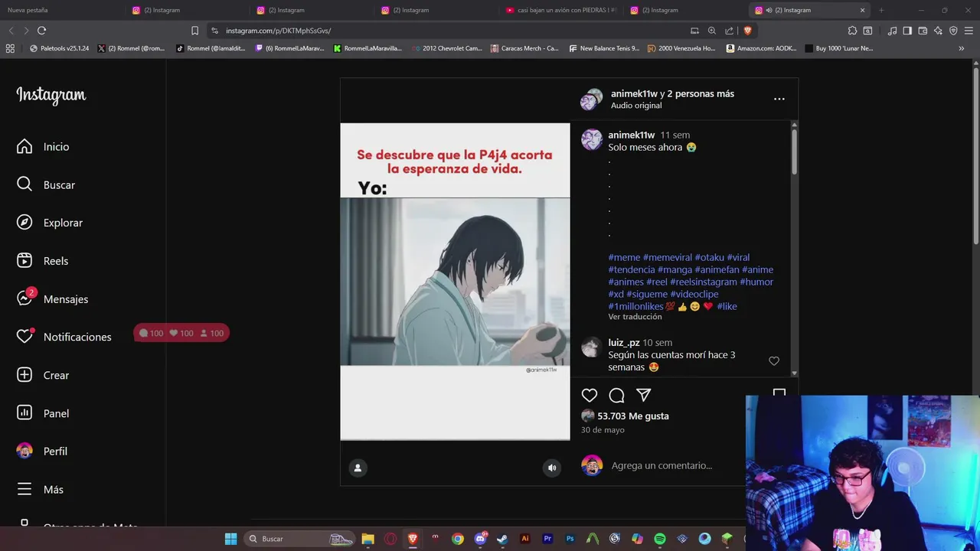Viewport: 980px width, 551px height.
Task: Click Ver traducción under the caption
Action: (x=635, y=317)
